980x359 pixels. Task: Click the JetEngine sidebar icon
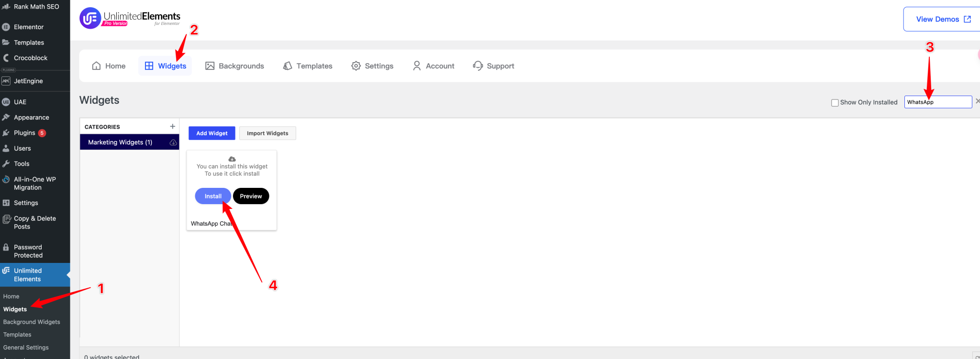6,81
